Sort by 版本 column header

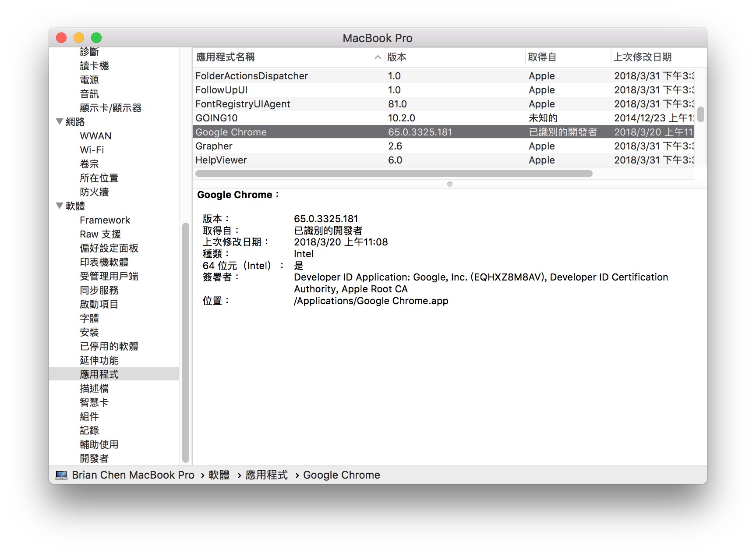(455, 57)
